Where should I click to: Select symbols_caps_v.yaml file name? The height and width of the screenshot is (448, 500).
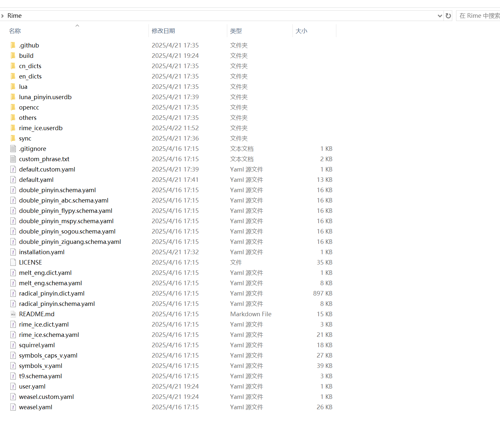pyautogui.click(x=48, y=355)
